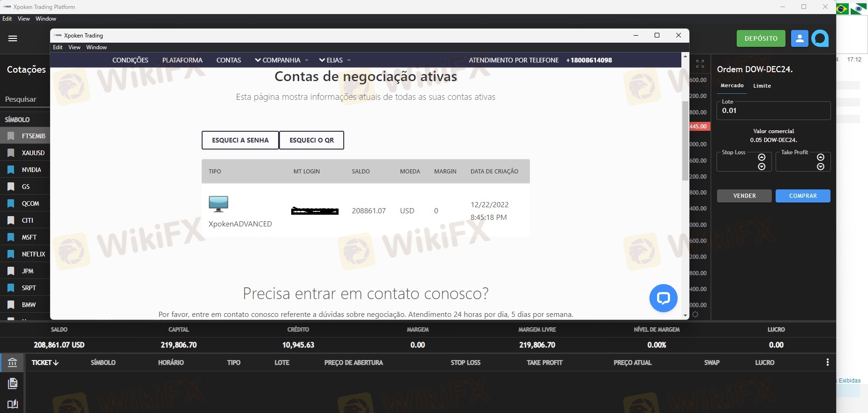Toggle the NVIDIA bookmark icon
Viewport: 868px width, 413px height.
[x=11, y=170]
